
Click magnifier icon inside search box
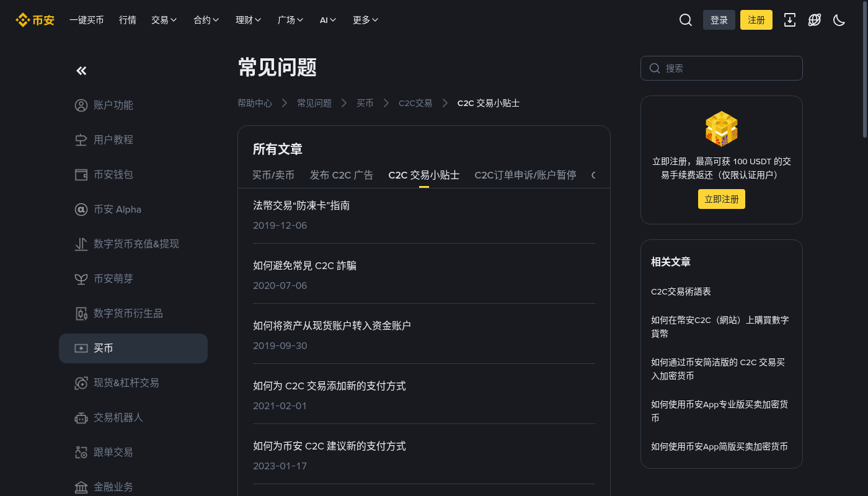655,68
